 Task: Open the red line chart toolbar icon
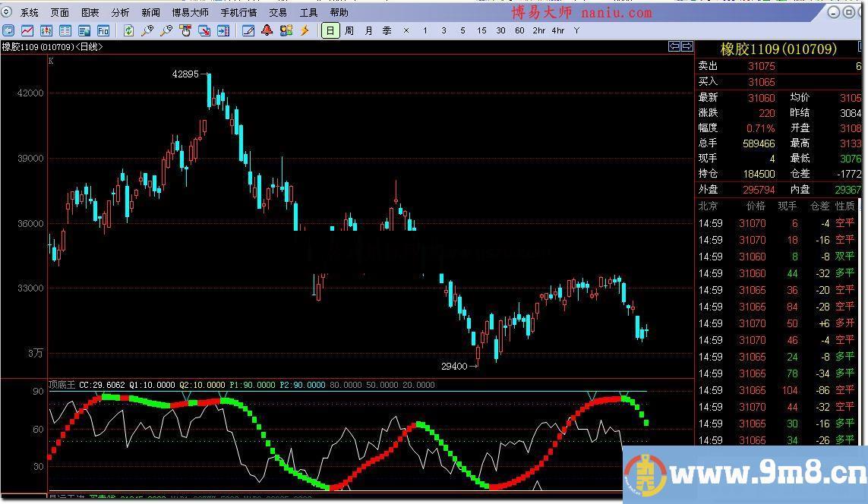27,30
